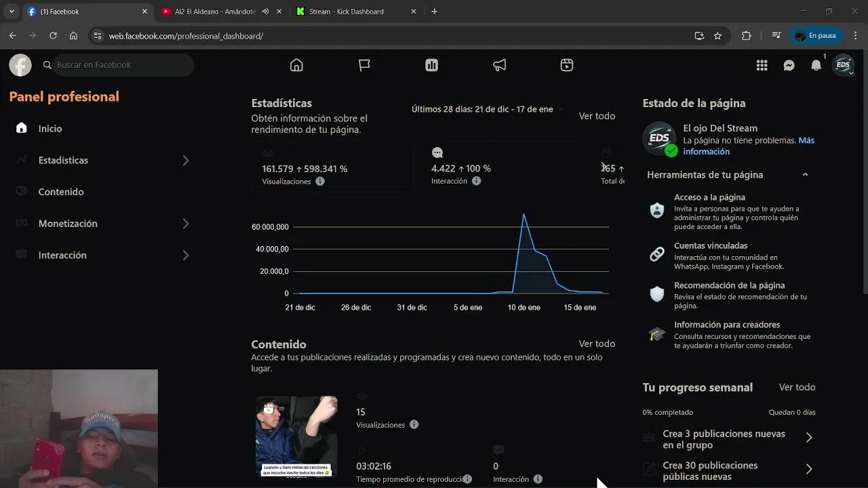Open Más información link under page status

[749, 146]
